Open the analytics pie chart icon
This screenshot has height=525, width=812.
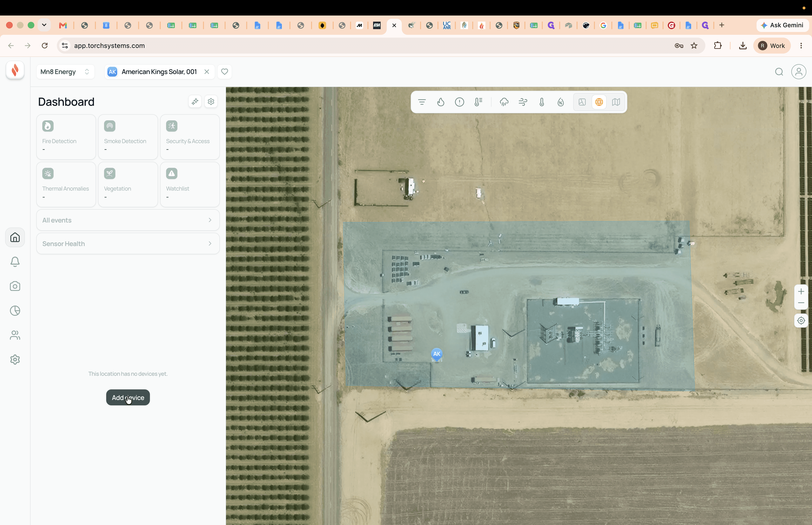[15, 311]
